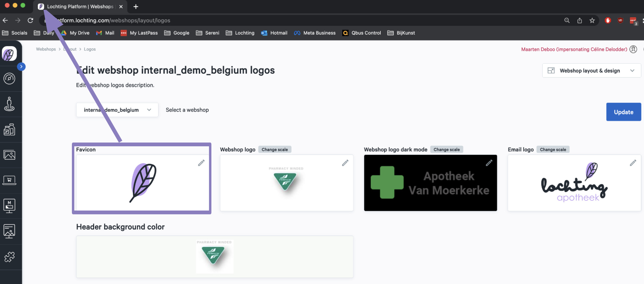Click the LastPass extension icon with badge
Image resolution: width=644 pixels, height=284 pixels.
633,21
